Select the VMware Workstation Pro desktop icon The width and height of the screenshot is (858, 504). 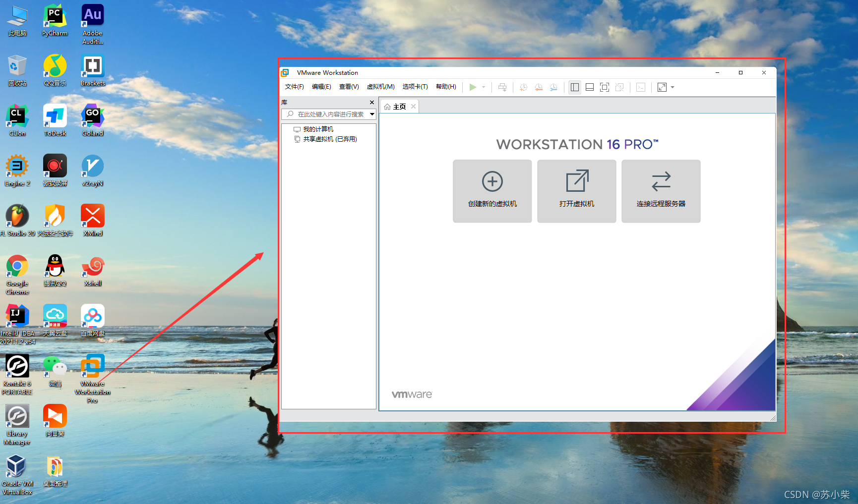[x=93, y=379]
